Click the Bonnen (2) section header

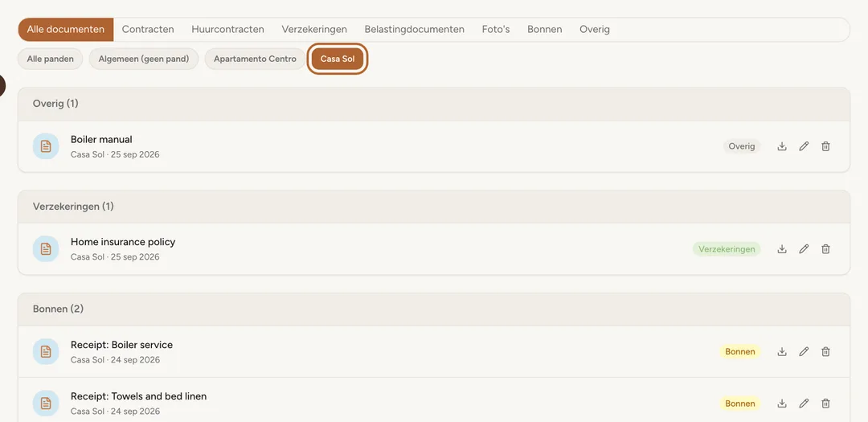click(x=434, y=309)
